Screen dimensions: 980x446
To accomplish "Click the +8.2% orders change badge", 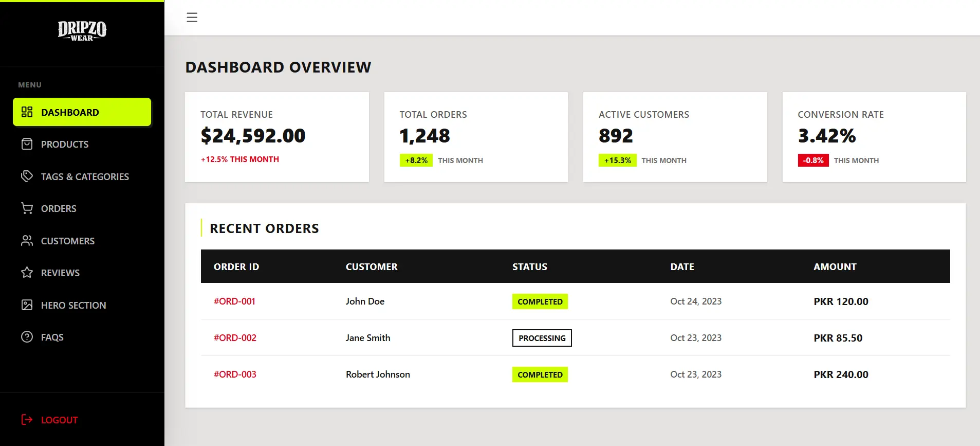I will [416, 160].
